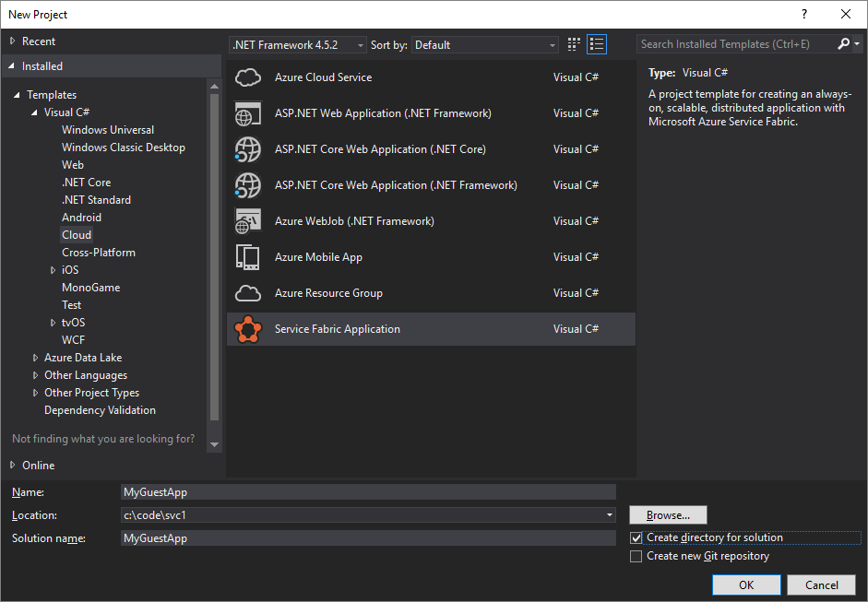Uncheck Create directory for solution
The height and width of the screenshot is (602, 868).
coord(636,537)
